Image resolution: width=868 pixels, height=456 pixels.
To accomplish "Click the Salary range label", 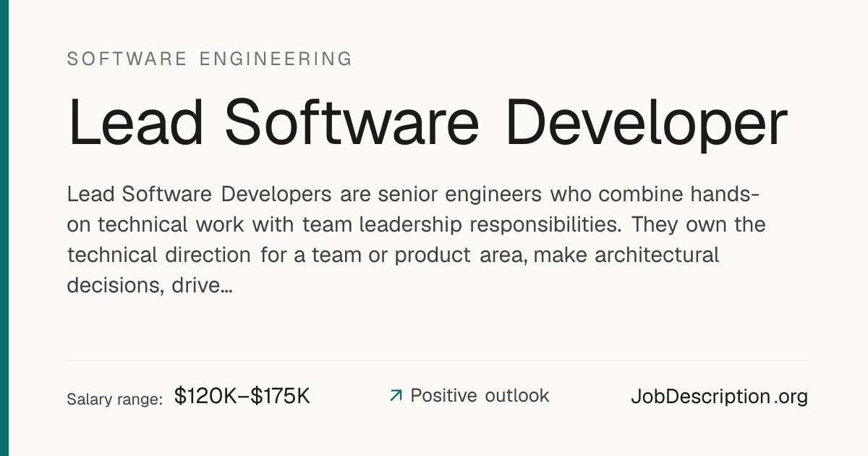I will pyautogui.click(x=114, y=399).
